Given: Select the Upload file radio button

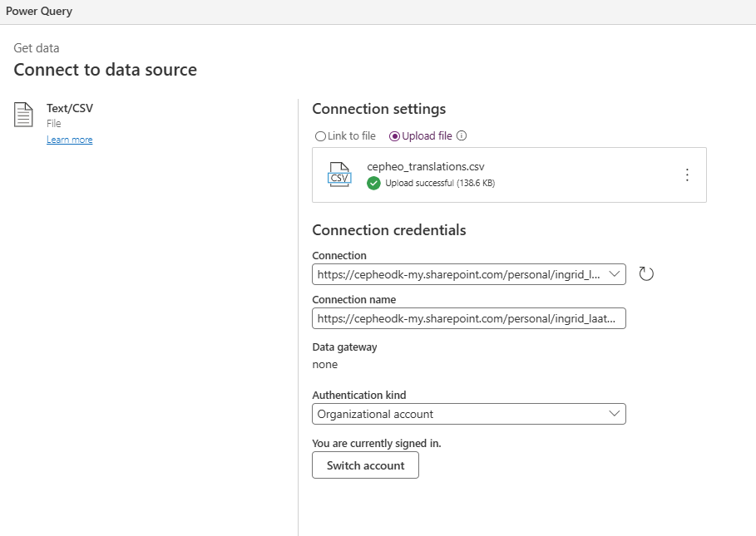Looking at the screenshot, I should [x=394, y=136].
